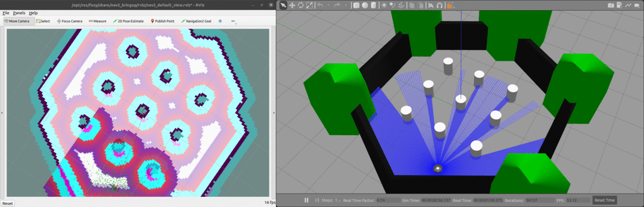Add a spot light in Gazebo
The width and height of the screenshot is (644, 207).
point(392,5)
